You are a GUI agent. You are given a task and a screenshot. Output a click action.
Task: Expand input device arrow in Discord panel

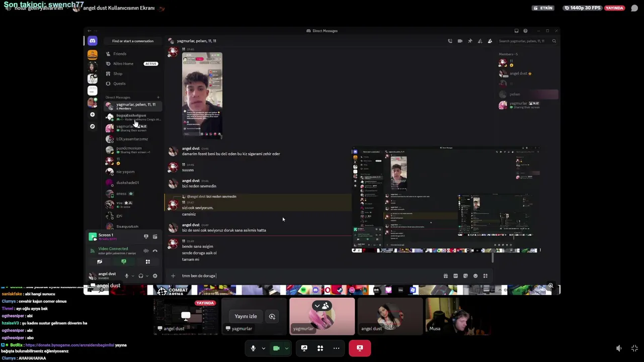click(x=133, y=276)
